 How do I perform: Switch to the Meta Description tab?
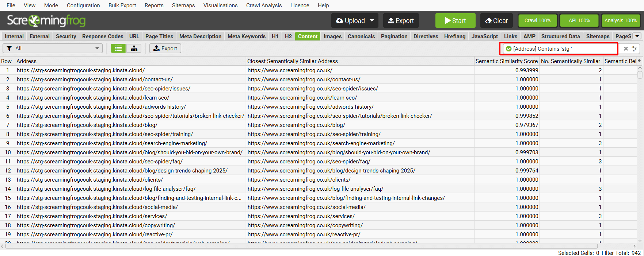(200, 36)
